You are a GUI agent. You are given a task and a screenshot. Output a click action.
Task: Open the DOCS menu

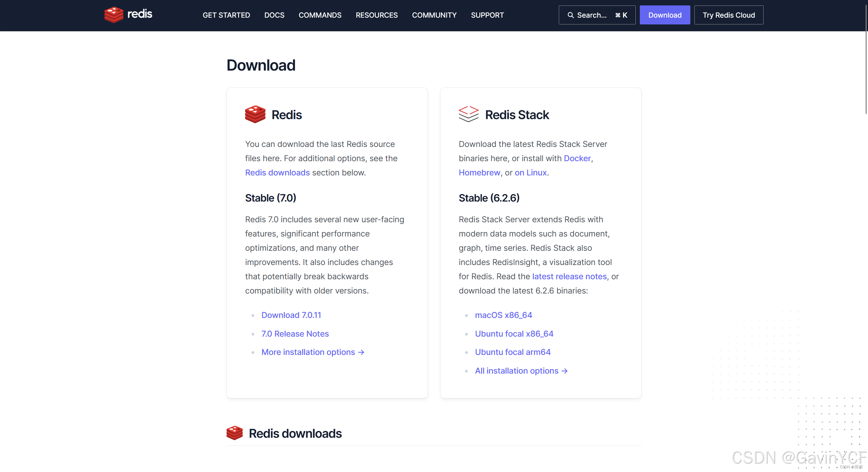point(274,15)
